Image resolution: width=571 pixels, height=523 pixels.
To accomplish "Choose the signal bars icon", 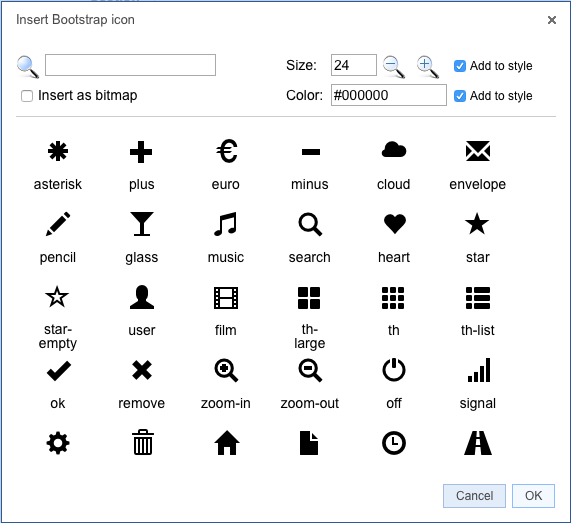I will [x=479, y=370].
